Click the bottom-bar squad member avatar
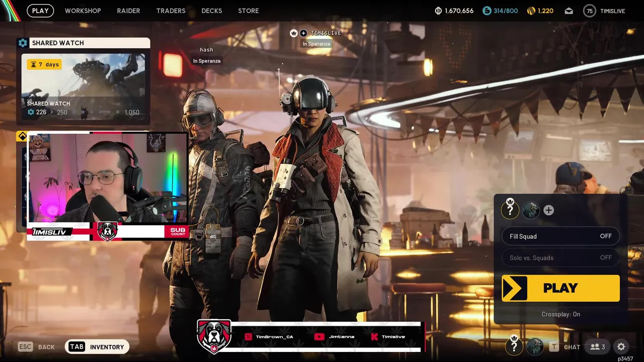 point(535,346)
